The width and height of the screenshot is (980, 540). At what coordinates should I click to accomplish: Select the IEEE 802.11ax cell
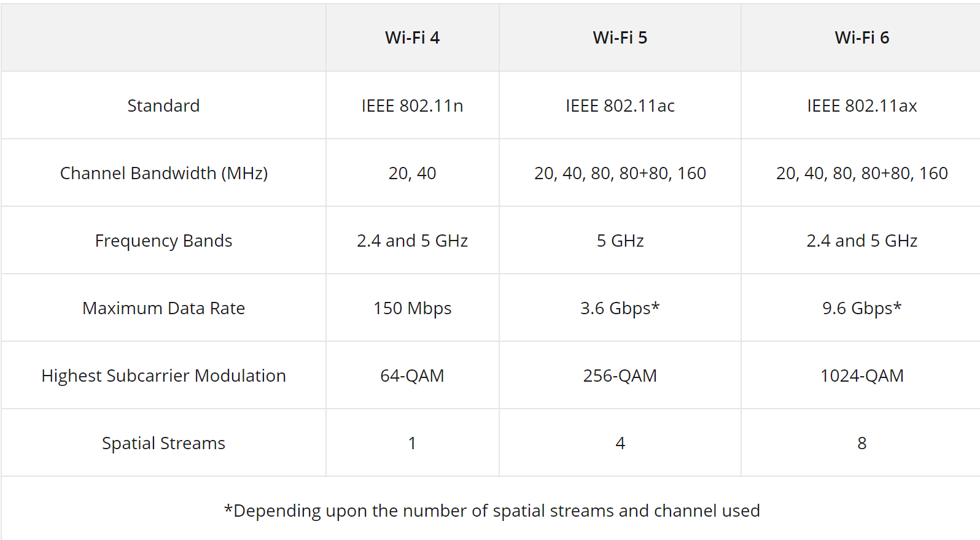pos(861,106)
